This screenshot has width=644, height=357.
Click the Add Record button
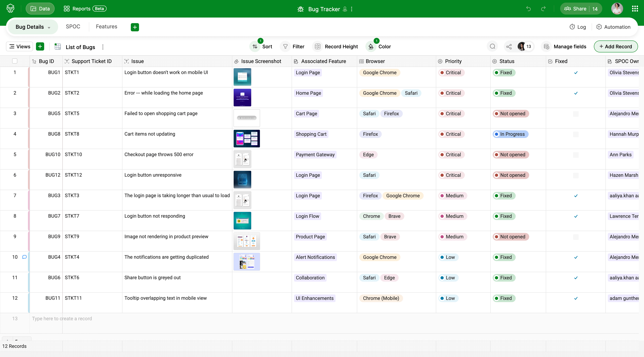pos(615,46)
